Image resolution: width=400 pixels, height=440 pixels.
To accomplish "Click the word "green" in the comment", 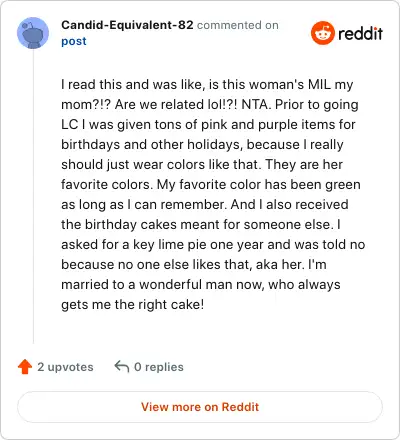I will (x=343, y=185).
